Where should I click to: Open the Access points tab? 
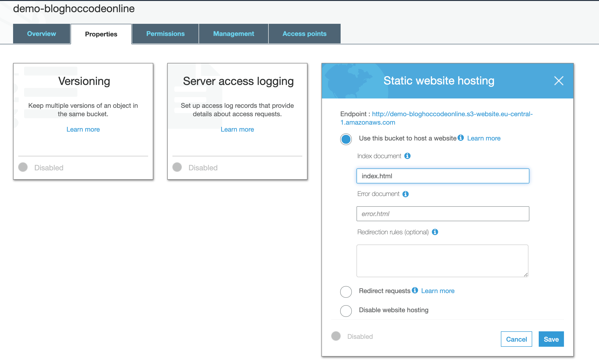click(304, 34)
